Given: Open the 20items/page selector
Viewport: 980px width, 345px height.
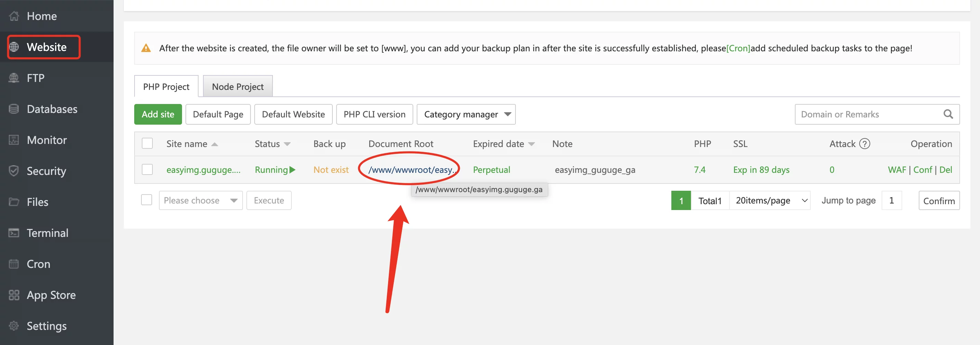Looking at the screenshot, I should click(x=770, y=200).
